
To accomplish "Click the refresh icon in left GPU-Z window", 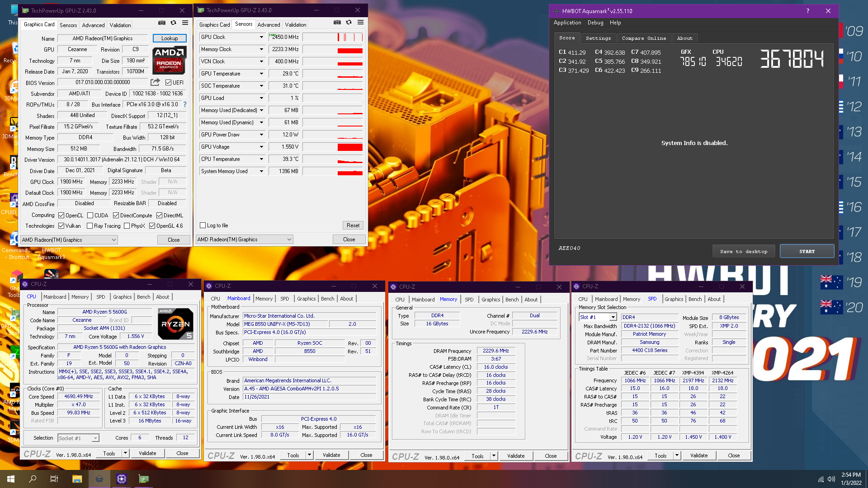I will coord(173,23).
